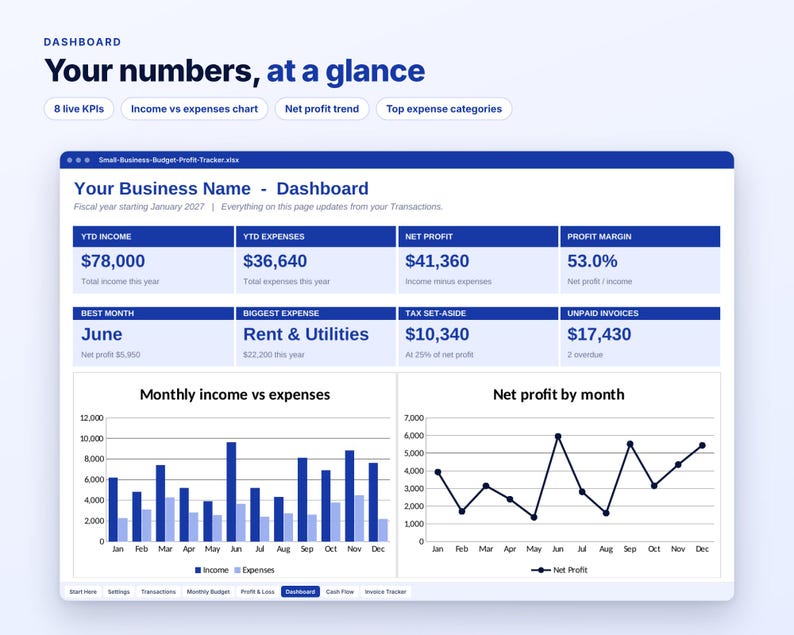
Task: Click the first window control dot
Action: point(70,160)
